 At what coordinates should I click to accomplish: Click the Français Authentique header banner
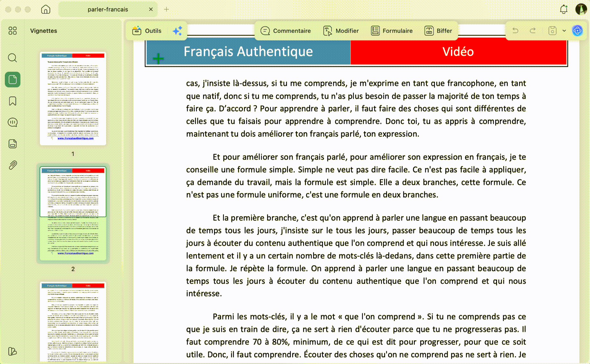pyautogui.click(x=248, y=51)
